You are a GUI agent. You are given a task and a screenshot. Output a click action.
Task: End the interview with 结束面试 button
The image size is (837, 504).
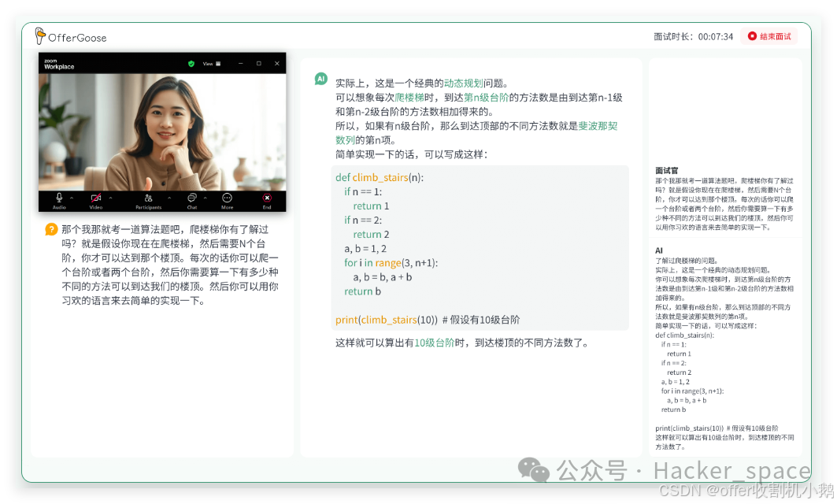point(769,36)
